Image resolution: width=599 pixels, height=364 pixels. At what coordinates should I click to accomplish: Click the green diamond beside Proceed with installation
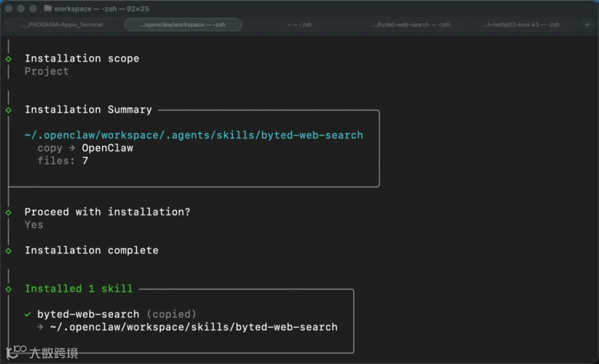point(9,212)
